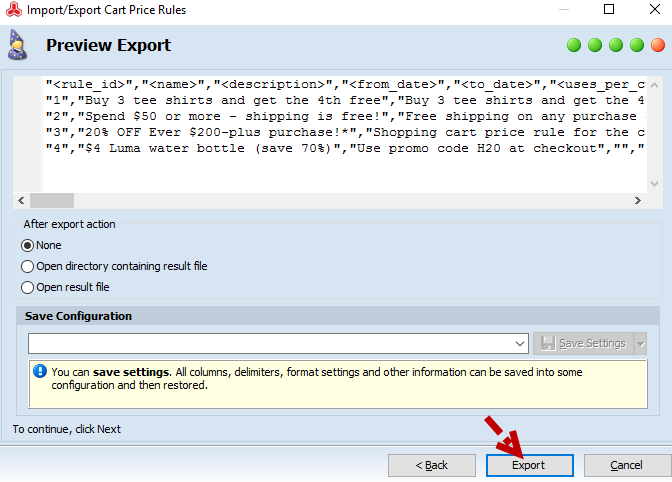Click the "Preview Export" heading
Image resolution: width=672 pixels, height=482 pixels.
pyautogui.click(x=108, y=45)
